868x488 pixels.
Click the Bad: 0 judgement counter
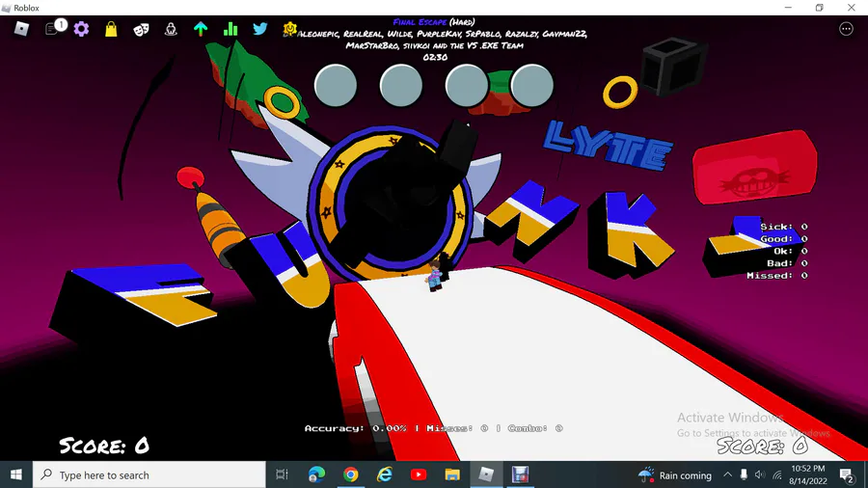click(x=787, y=263)
